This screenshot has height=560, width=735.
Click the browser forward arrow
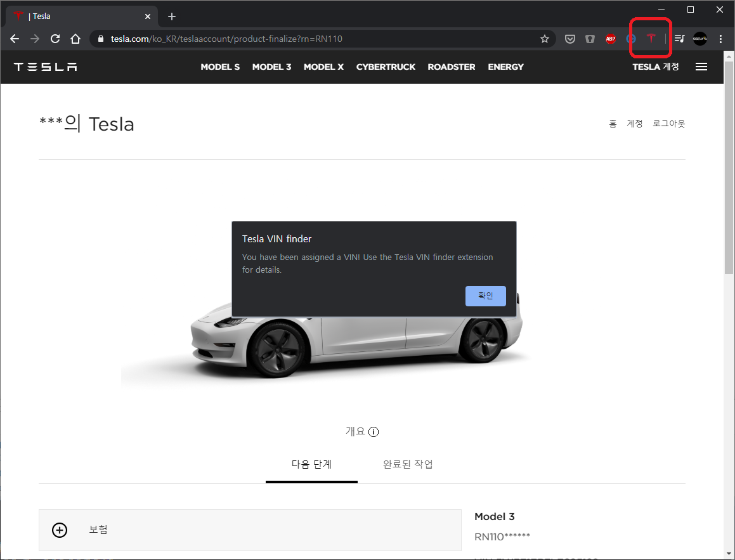35,39
